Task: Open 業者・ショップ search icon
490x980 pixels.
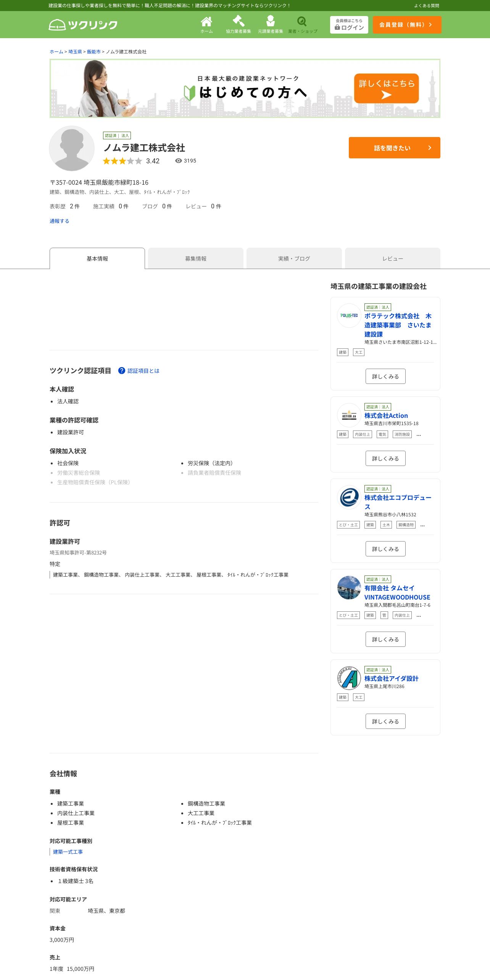Action: tap(303, 25)
